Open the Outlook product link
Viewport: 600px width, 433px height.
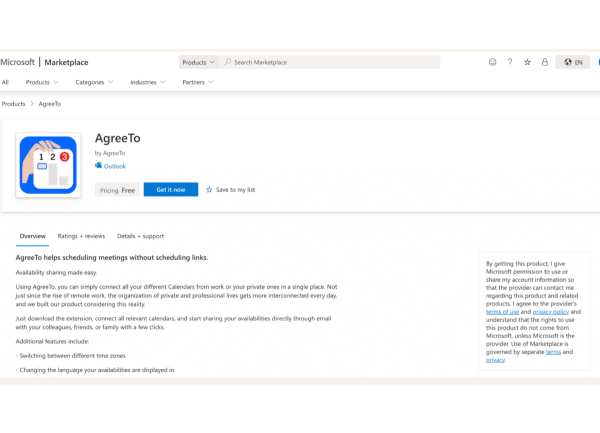[x=115, y=166]
